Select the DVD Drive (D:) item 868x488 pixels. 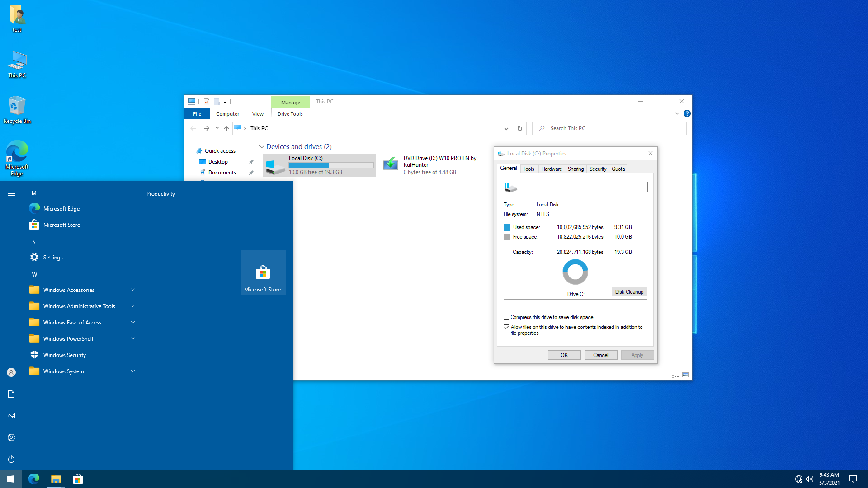coord(435,165)
